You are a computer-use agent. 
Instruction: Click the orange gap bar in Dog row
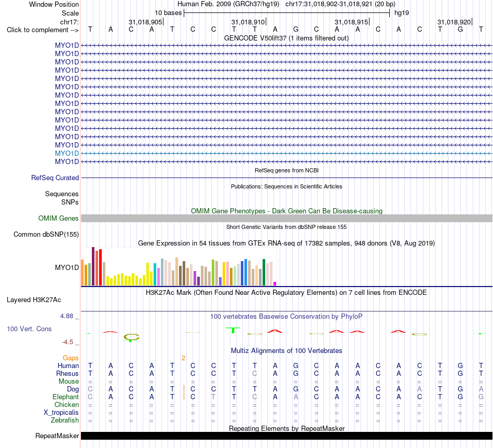coord(184,388)
